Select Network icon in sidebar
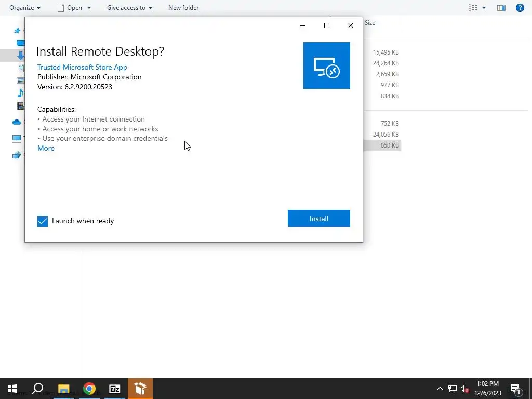The image size is (532, 399). pyautogui.click(x=16, y=155)
